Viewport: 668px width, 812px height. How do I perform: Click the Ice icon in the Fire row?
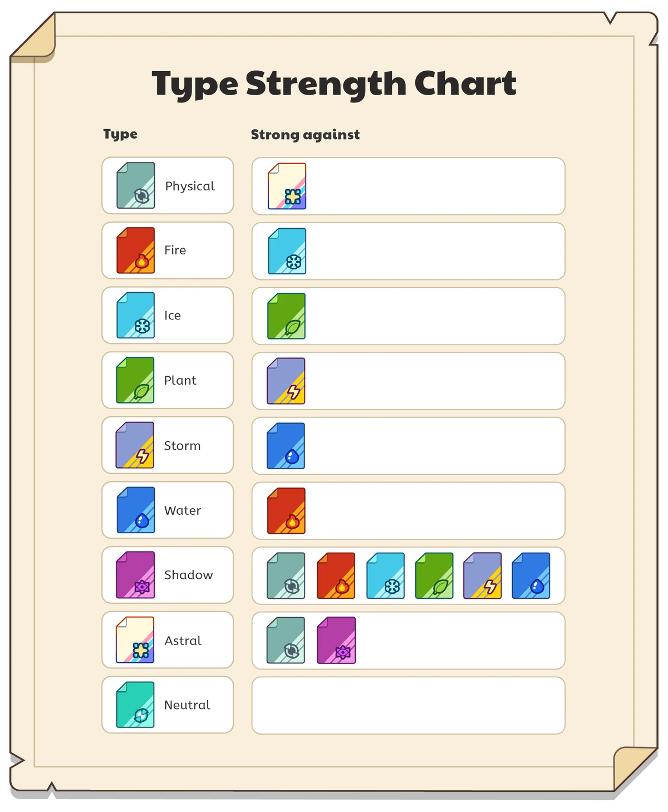[287, 252]
